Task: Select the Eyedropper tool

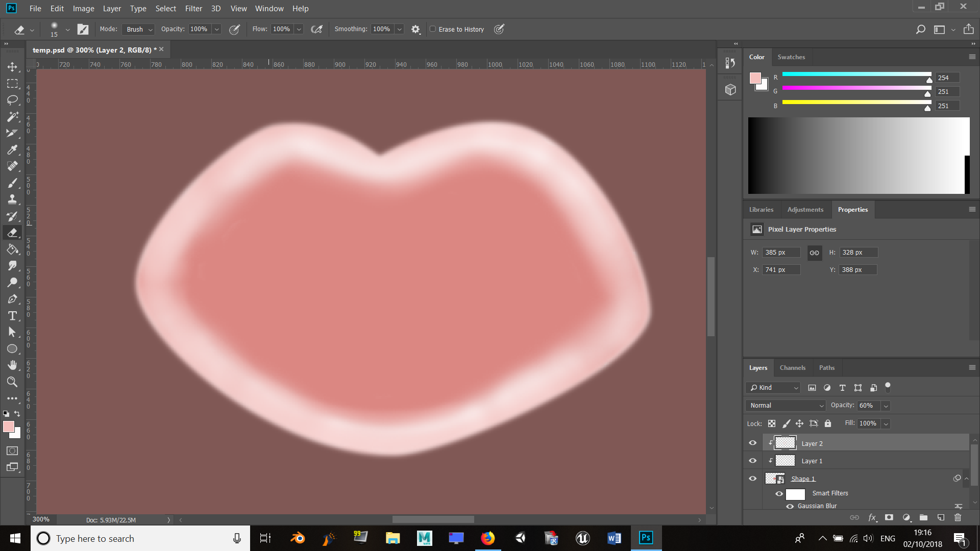Action: 13,149
